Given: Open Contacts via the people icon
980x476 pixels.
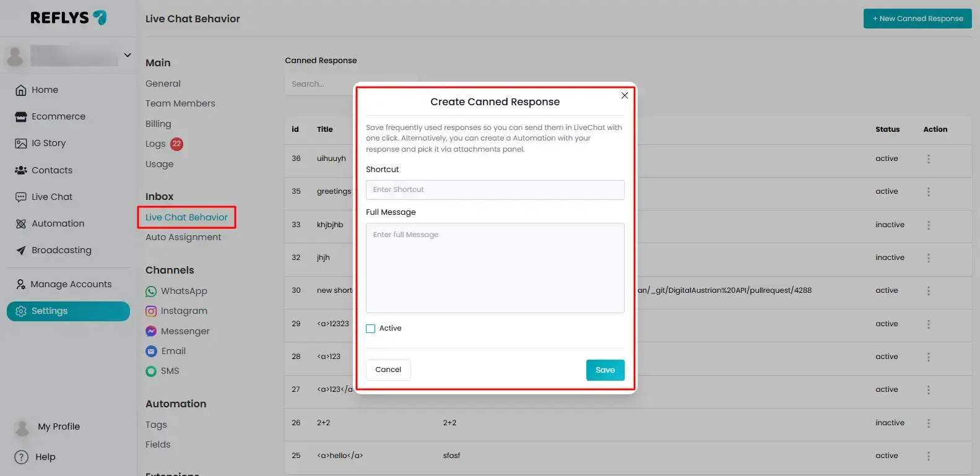Looking at the screenshot, I should pos(21,170).
